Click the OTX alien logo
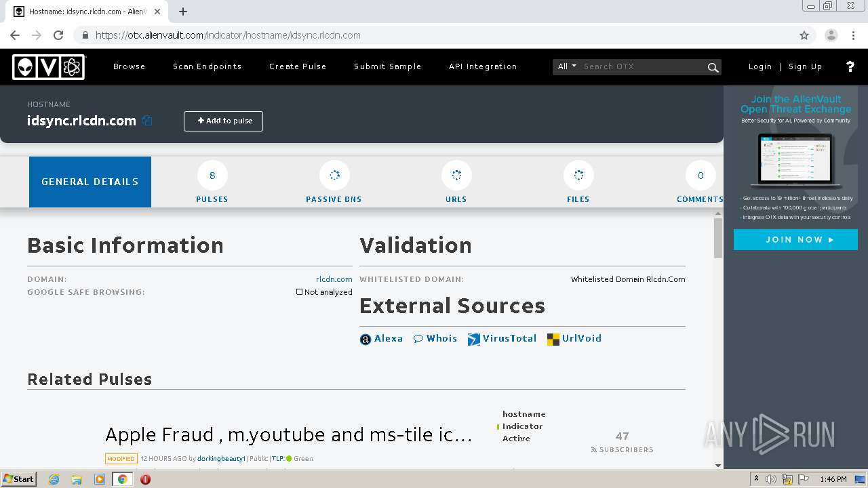Viewport: 868px width, 488px height. pos(49,66)
